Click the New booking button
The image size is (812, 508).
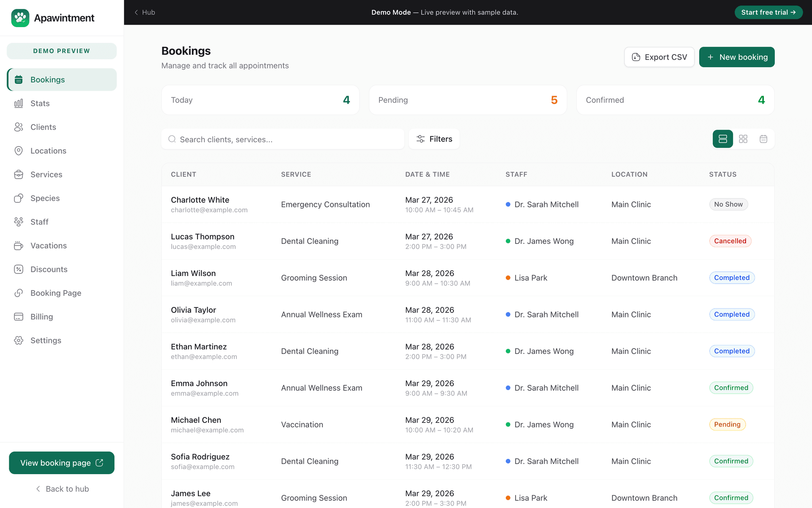[x=737, y=57]
